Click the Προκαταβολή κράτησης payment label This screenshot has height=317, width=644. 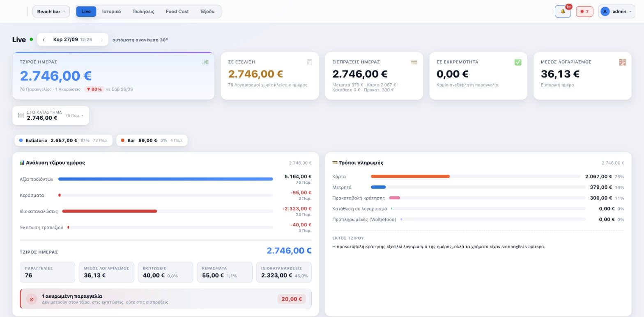pos(359,198)
